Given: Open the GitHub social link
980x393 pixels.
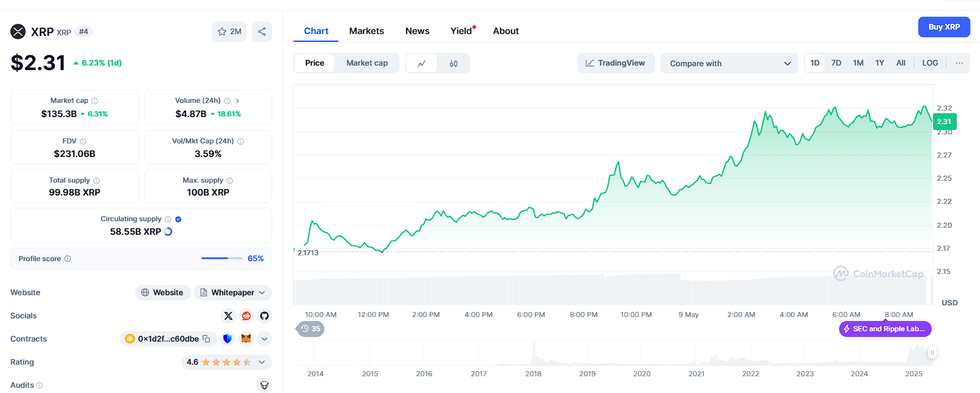Looking at the screenshot, I should (263, 316).
